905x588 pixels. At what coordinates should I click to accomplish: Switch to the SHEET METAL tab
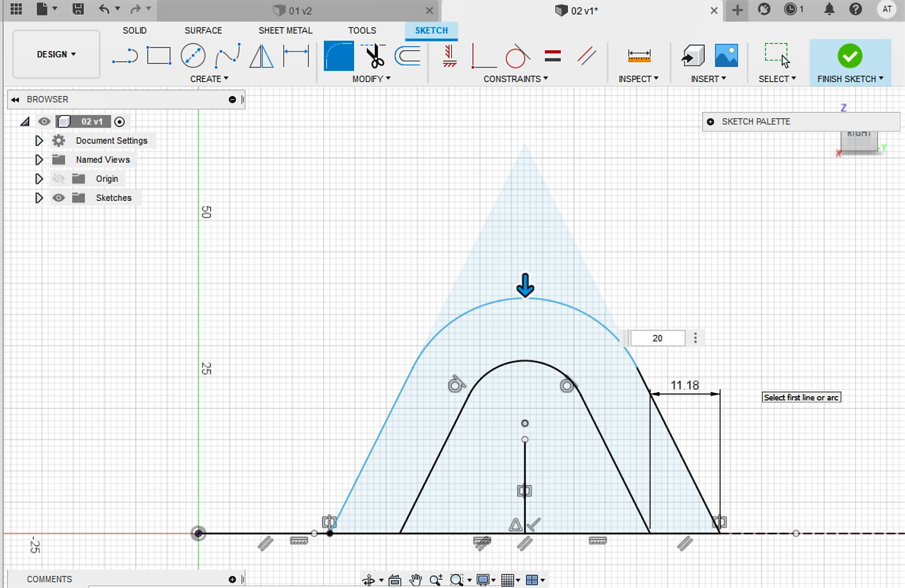[x=286, y=31]
